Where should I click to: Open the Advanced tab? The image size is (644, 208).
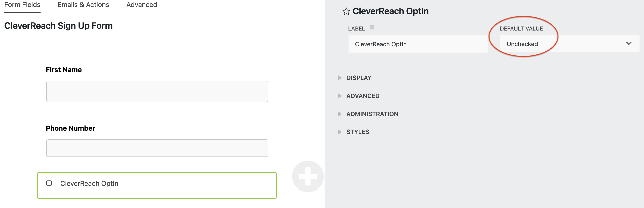pos(142,4)
